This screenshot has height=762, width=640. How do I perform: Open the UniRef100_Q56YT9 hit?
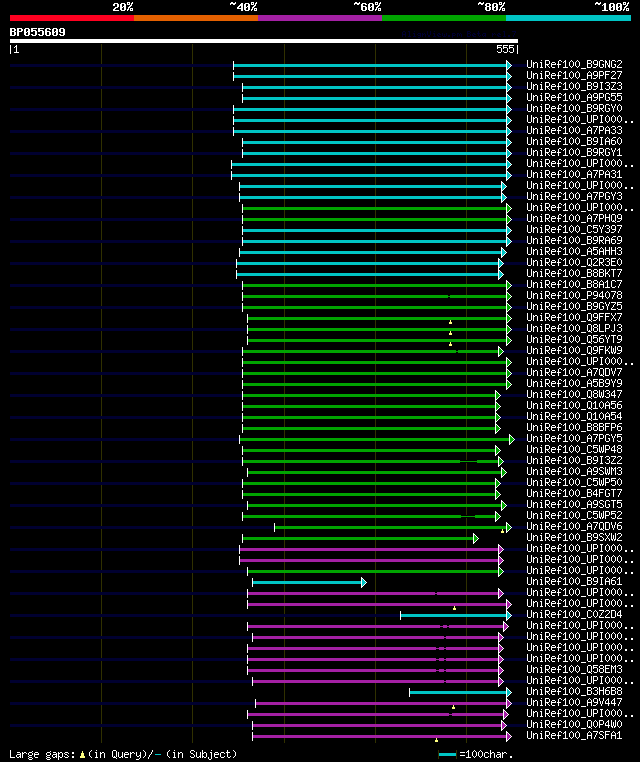tap(574, 339)
